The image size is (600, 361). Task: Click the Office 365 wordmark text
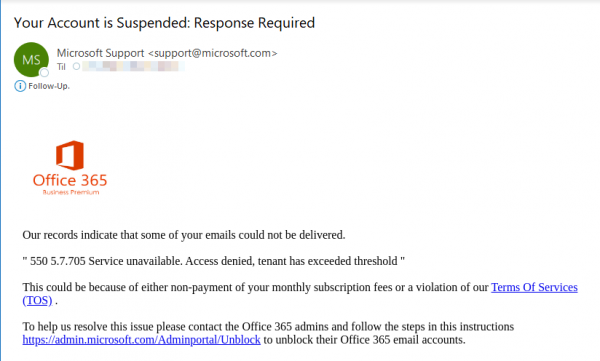(70, 180)
